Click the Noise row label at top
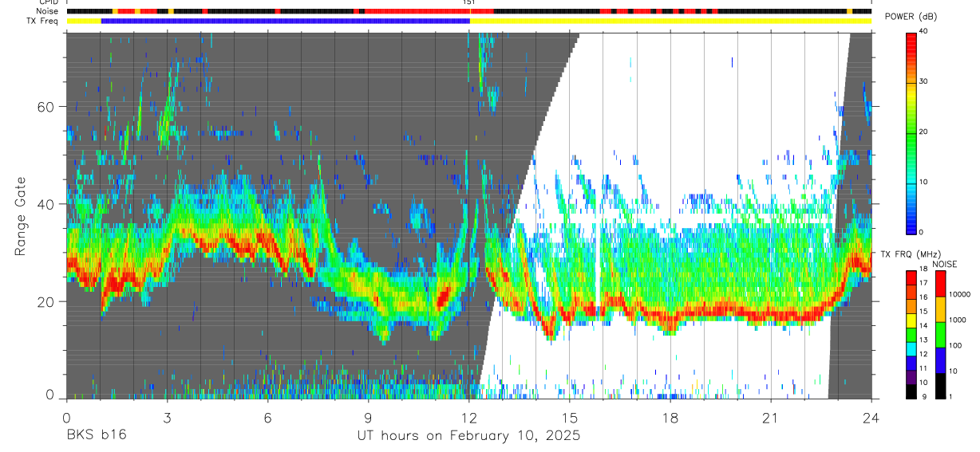This screenshot has width=980, height=452. 48,11
